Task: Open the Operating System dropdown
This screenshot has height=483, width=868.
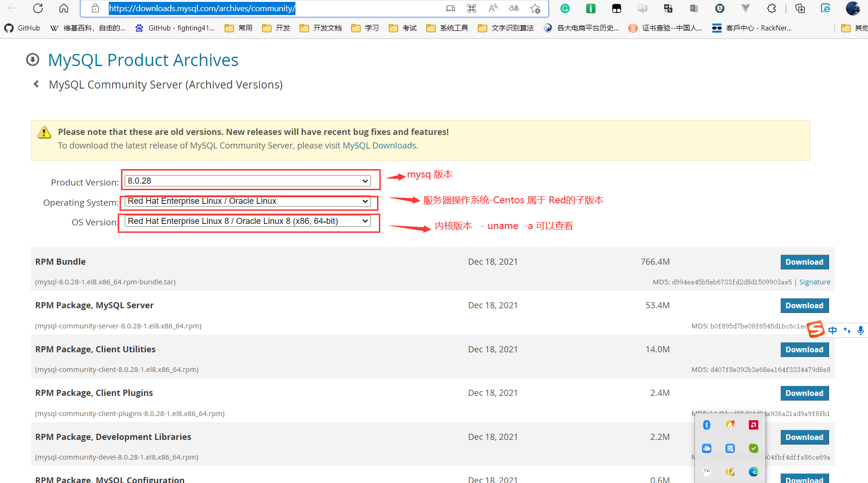Action: coord(248,201)
